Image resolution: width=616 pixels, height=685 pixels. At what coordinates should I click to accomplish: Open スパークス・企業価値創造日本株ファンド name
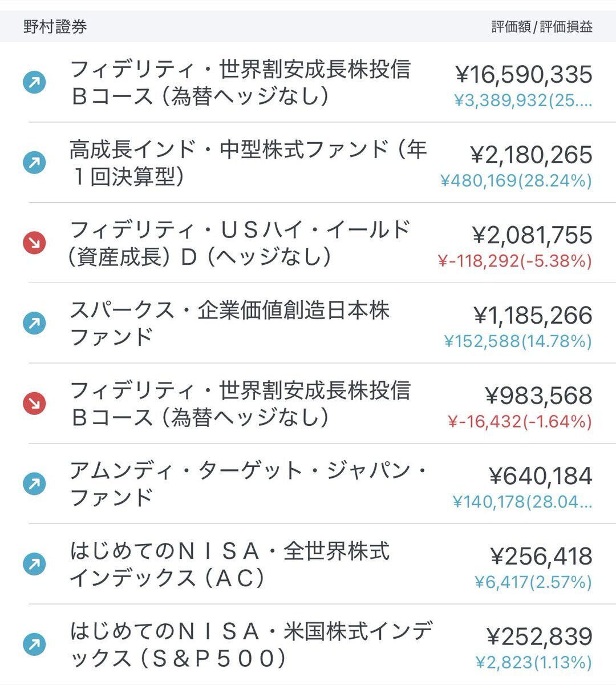click(x=229, y=324)
